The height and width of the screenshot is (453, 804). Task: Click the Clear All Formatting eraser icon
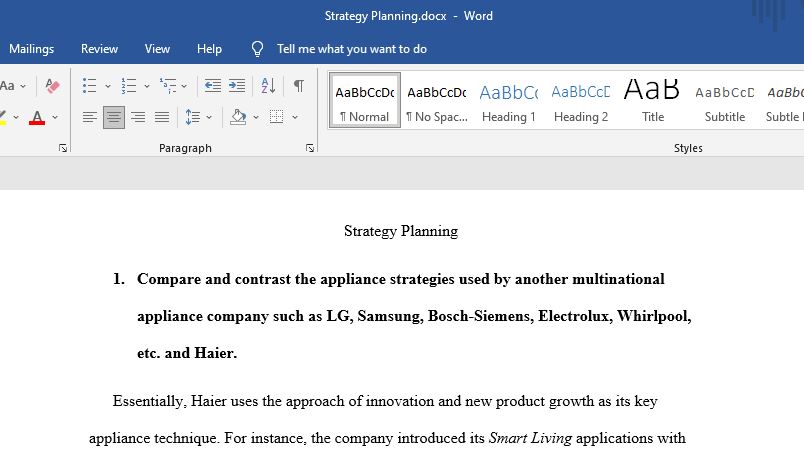click(x=52, y=86)
